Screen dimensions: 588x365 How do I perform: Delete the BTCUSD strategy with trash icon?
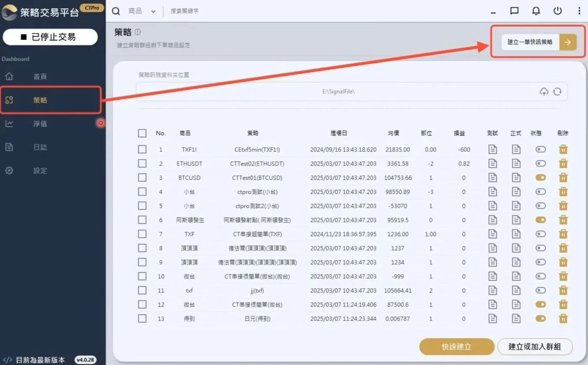coord(563,178)
